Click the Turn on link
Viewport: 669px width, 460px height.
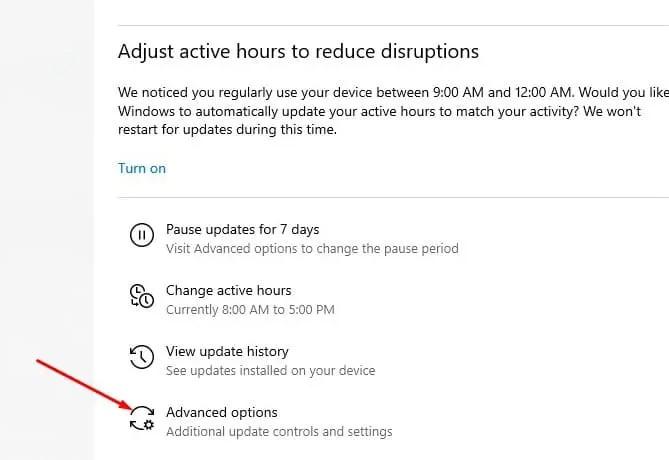point(142,169)
